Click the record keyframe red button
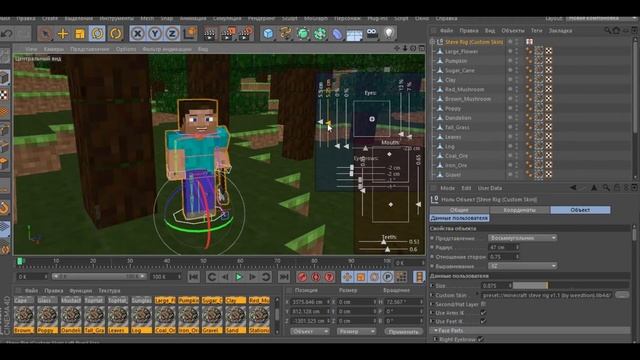Viewport: 640px width, 360px height. point(302,277)
